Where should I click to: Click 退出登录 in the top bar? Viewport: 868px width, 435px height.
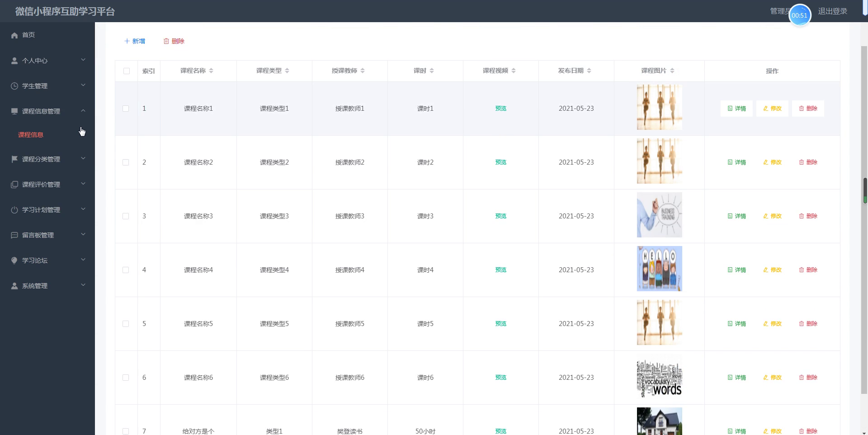click(833, 11)
